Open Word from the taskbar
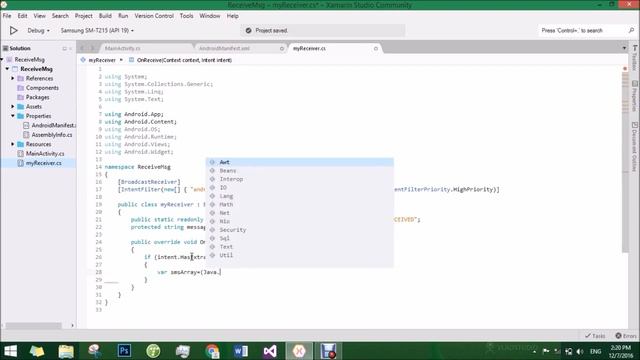The width and height of the screenshot is (640, 360). pyautogui.click(x=241, y=351)
